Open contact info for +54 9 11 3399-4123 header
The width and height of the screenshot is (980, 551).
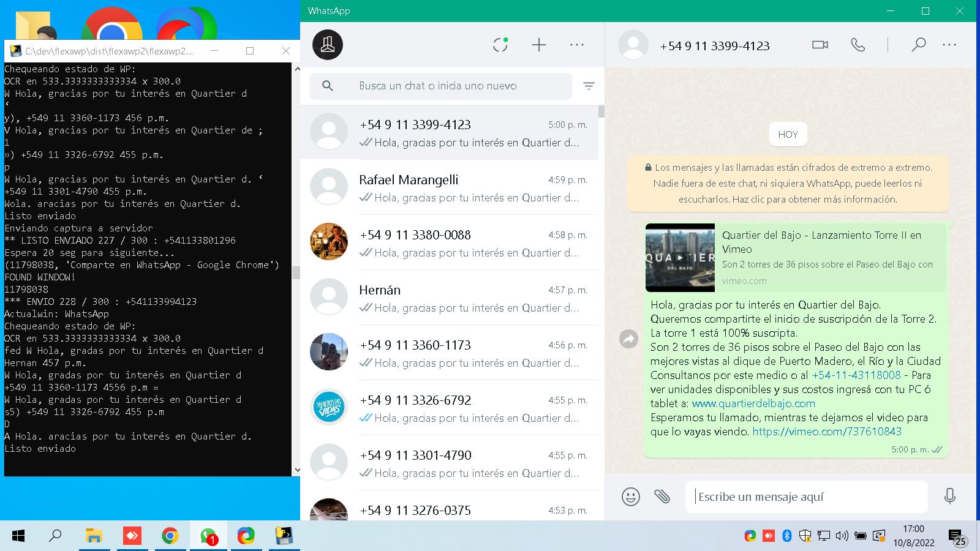715,46
